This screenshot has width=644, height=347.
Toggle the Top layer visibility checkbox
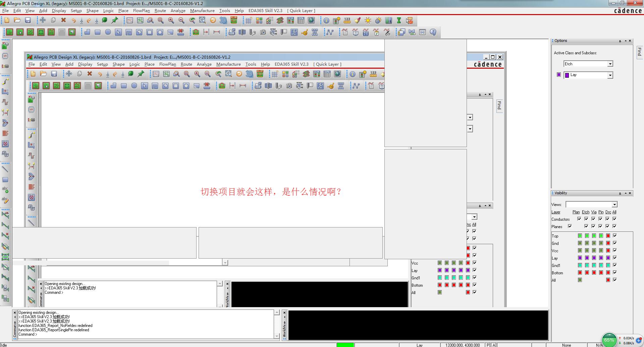click(615, 235)
